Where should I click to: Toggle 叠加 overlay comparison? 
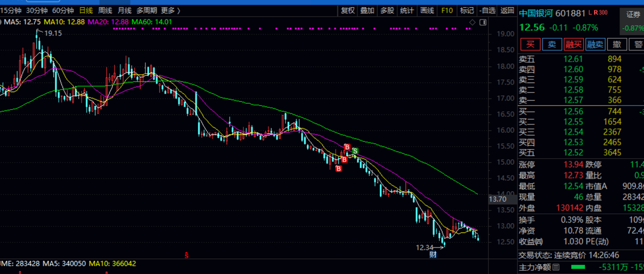(x=367, y=10)
